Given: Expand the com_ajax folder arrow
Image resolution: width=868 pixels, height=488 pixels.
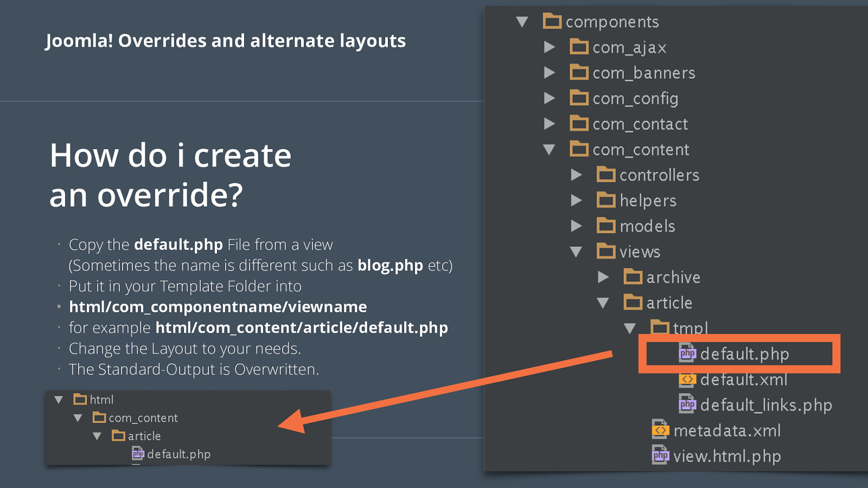Looking at the screenshot, I should 550,47.
